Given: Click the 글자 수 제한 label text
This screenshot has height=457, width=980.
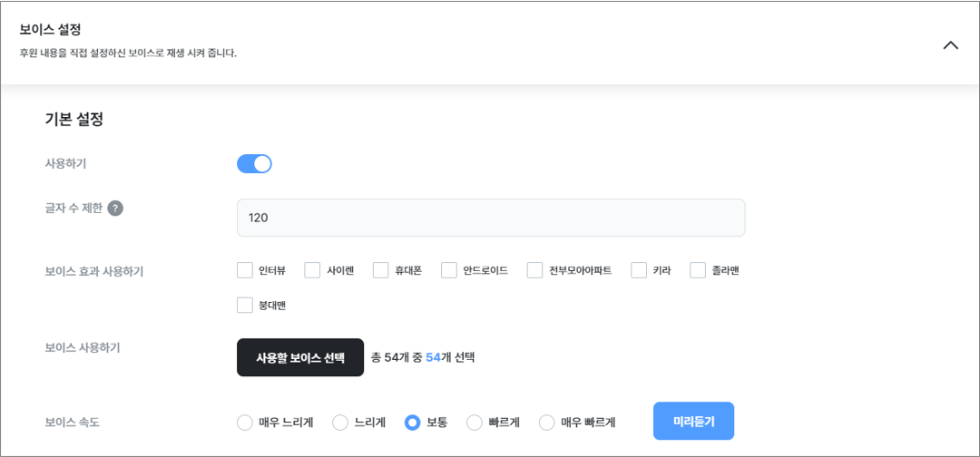Looking at the screenshot, I should (73, 208).
